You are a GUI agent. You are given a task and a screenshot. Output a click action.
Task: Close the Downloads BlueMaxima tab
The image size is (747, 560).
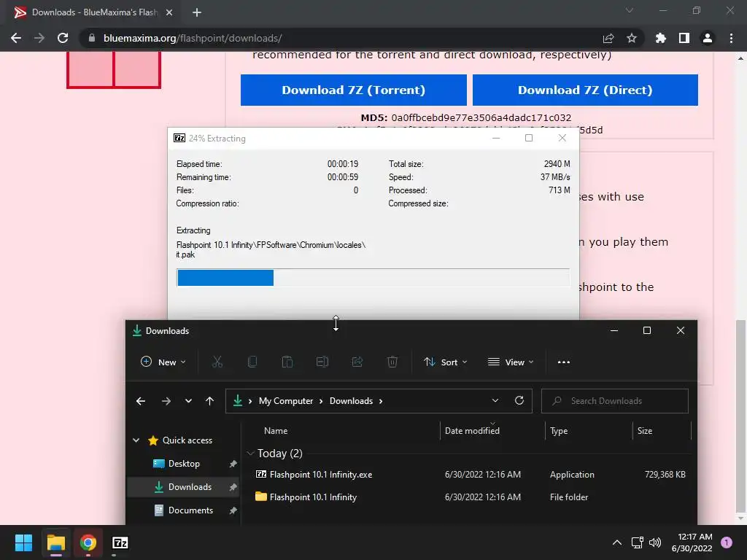click(169, 12)
